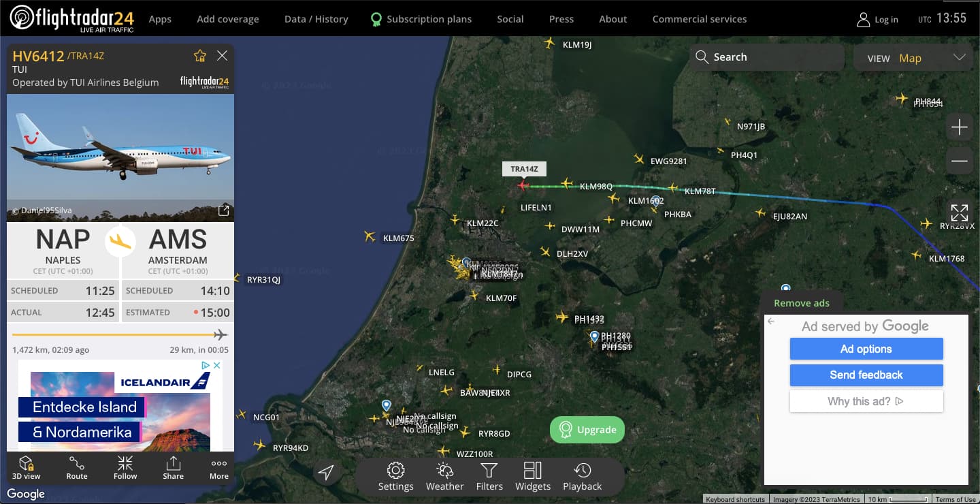This screenshot has width=980, height=504.
Task: Open the Weather layer options
Action: coord(444,476)
